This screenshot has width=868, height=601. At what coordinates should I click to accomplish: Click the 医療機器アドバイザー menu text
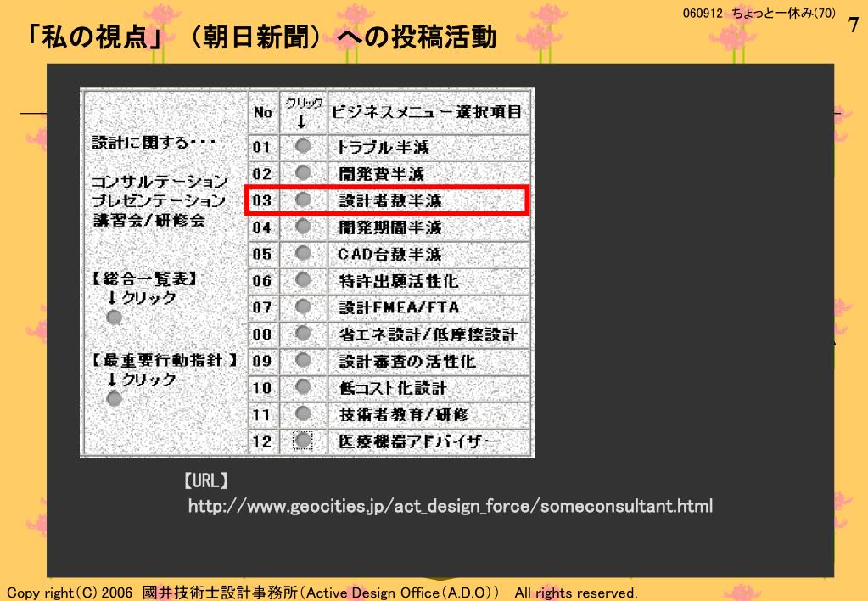418,441
